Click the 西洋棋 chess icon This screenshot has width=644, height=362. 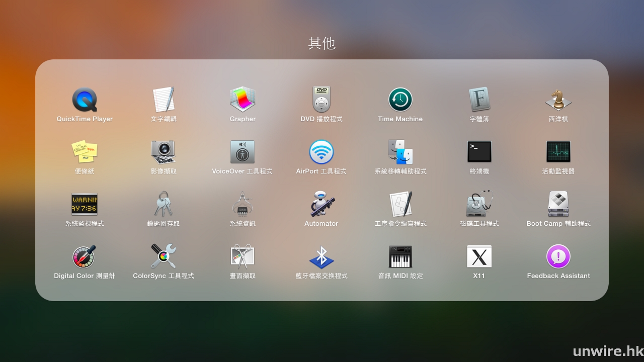coord(558,100)
